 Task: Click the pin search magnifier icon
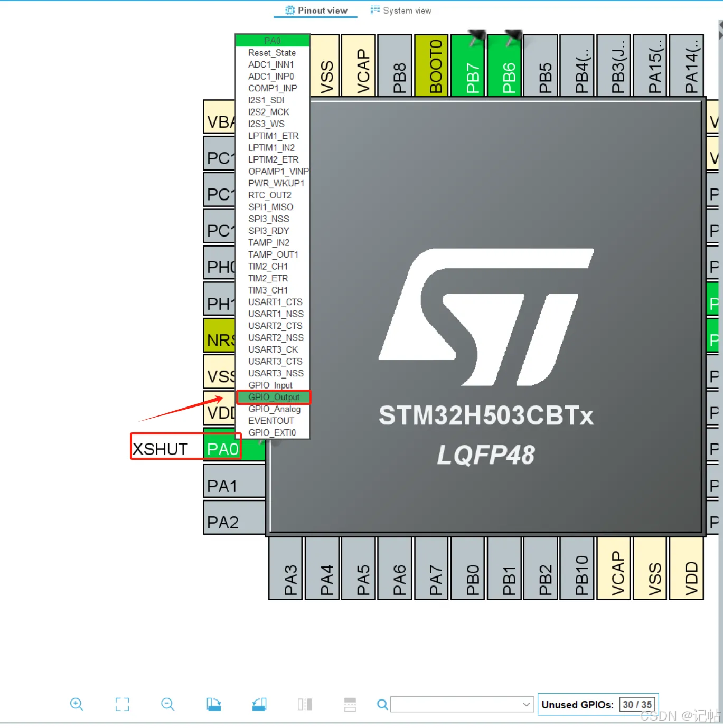pos(382,704)
